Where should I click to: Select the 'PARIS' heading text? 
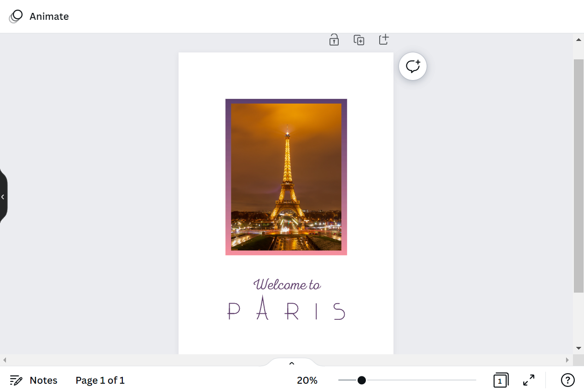pos(286,308)
